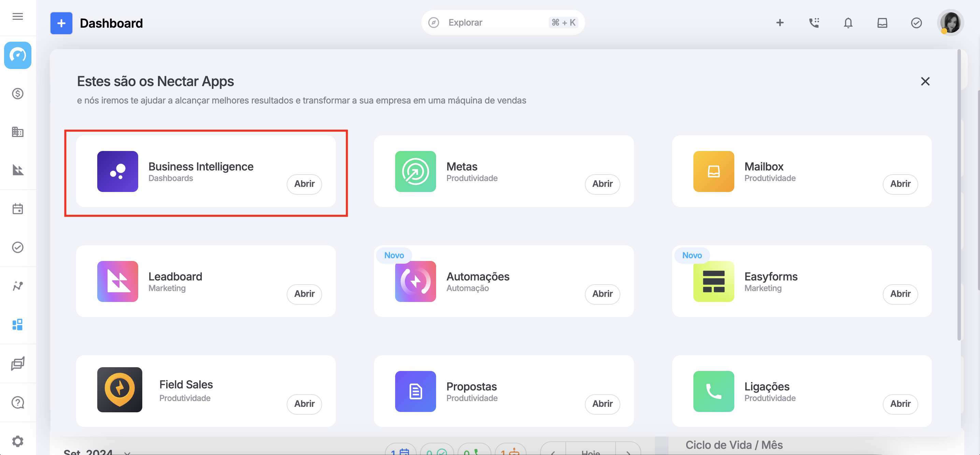Click the Field Sales app icon
Viewport: 980px width, 455px height.
(120, 390)
